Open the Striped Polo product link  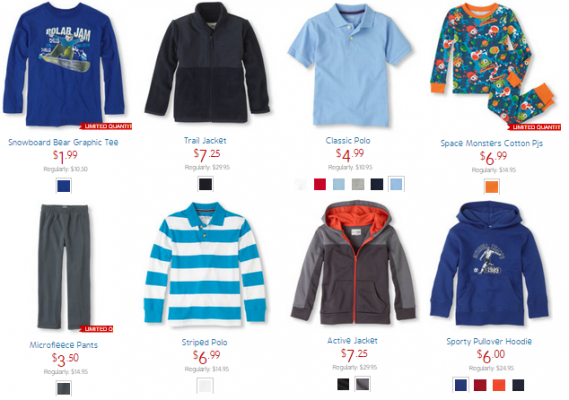(x=205, y=342)
